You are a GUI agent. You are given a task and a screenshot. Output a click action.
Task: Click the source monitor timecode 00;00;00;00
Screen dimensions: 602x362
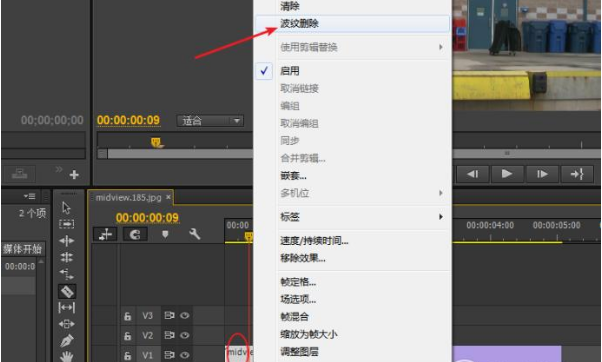pos(52,120)
